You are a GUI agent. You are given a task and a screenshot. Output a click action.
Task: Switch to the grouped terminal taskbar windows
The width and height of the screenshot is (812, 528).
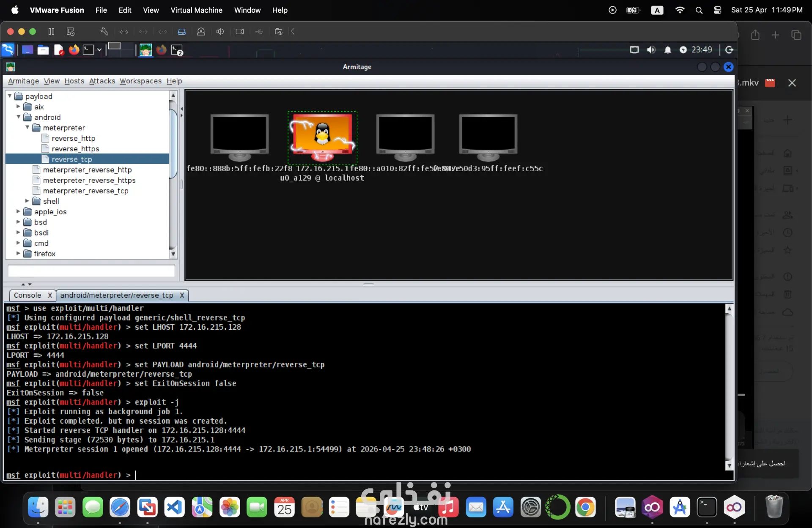[177, 50]
